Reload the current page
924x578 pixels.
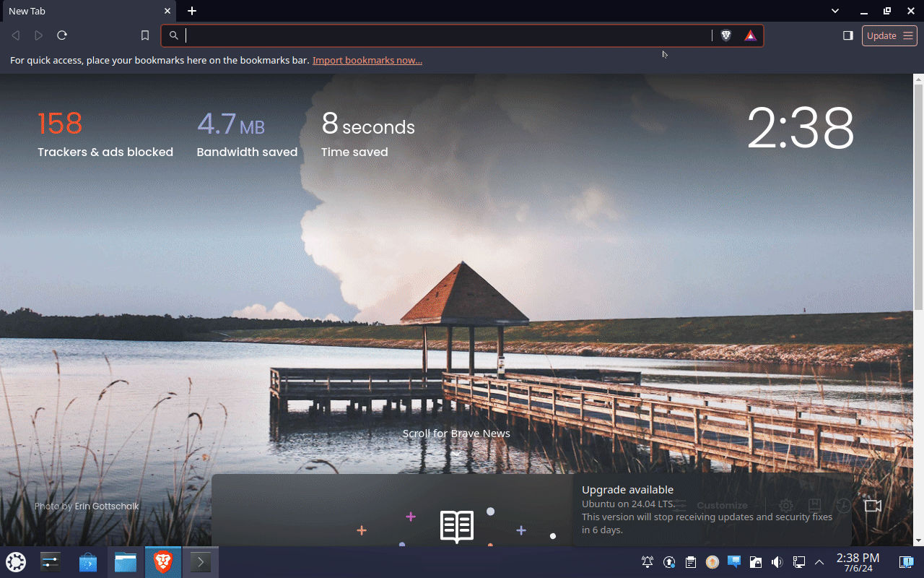coord(62,35)
